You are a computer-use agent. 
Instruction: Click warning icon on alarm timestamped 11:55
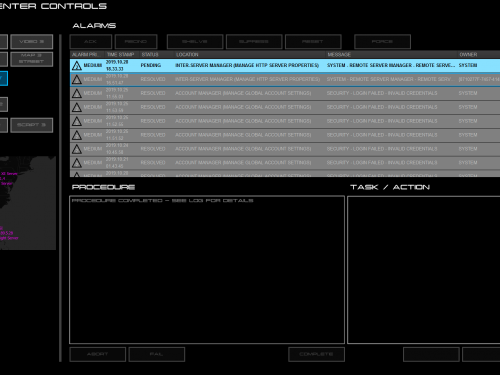click(x=77, y=93)
